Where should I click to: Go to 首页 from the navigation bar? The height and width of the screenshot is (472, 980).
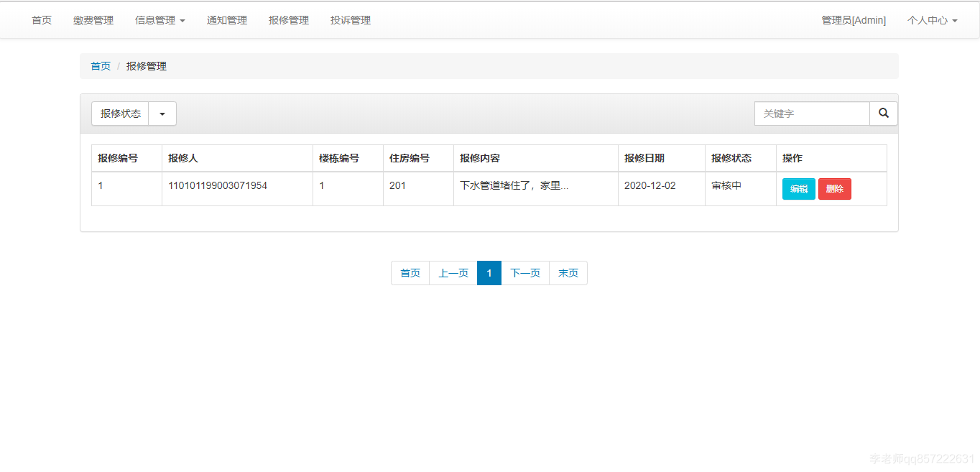pyautogui.click(x=41, y=20)
